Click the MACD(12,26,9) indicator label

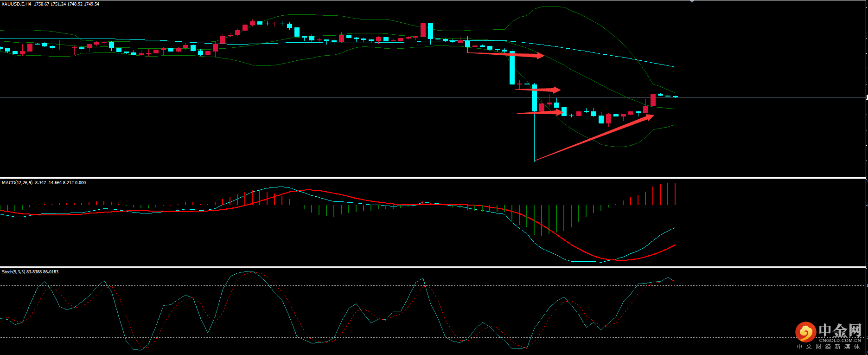pyautogui.click(x=17, y=183)
